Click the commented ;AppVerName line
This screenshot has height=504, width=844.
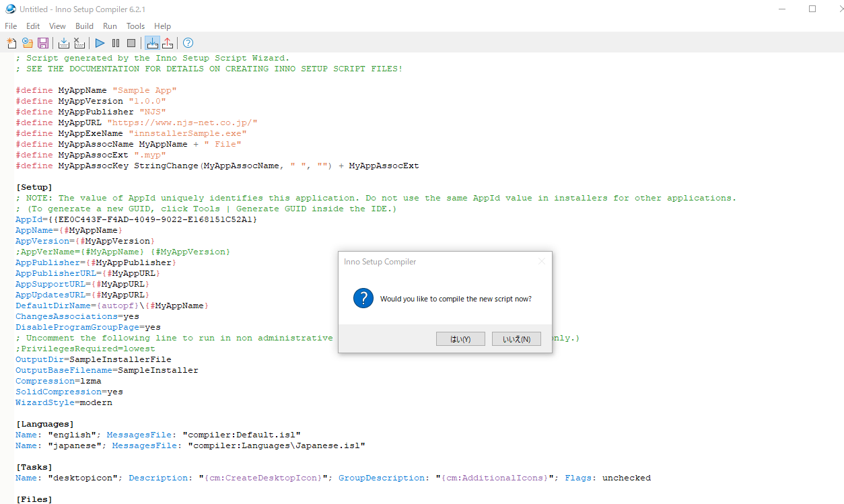(x=123, y=252)
